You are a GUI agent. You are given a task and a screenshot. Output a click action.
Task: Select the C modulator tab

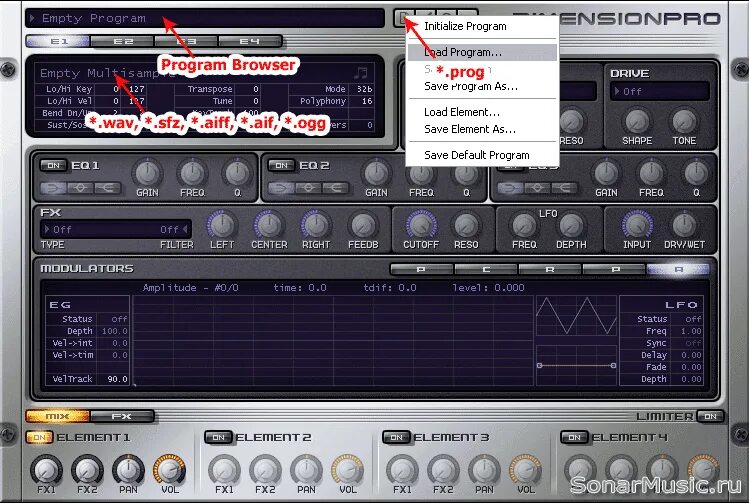[x=486, y=269]
